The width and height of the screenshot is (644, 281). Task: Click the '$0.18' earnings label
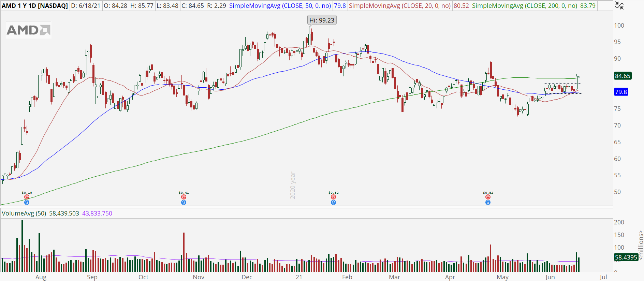tap(27, 193)
